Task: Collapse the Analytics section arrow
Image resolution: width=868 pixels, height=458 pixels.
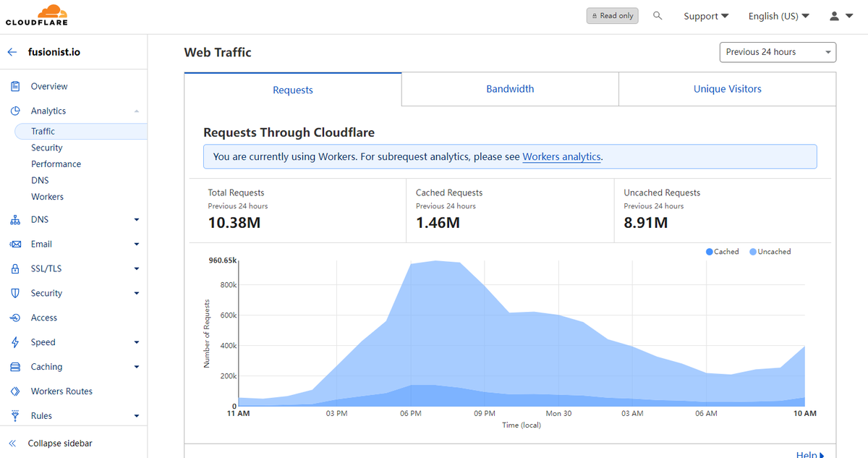Action: 137,111
